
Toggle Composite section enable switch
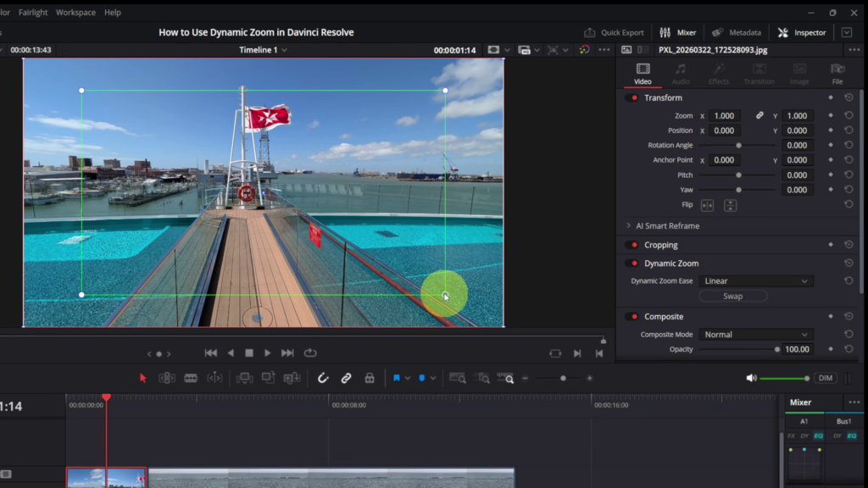coord(632,317)
